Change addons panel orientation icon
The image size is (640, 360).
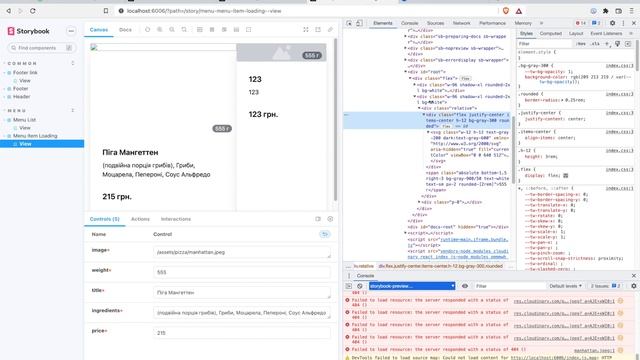(318, 219)
